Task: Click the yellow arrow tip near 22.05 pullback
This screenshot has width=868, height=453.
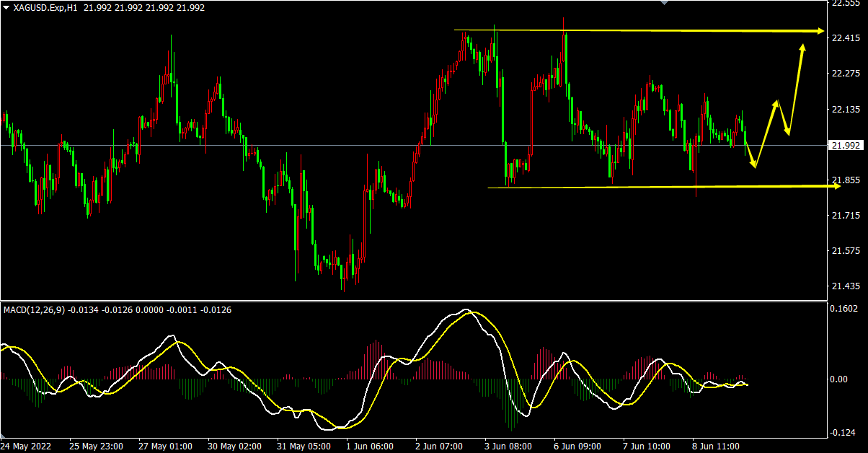Action: pos(788,133)
